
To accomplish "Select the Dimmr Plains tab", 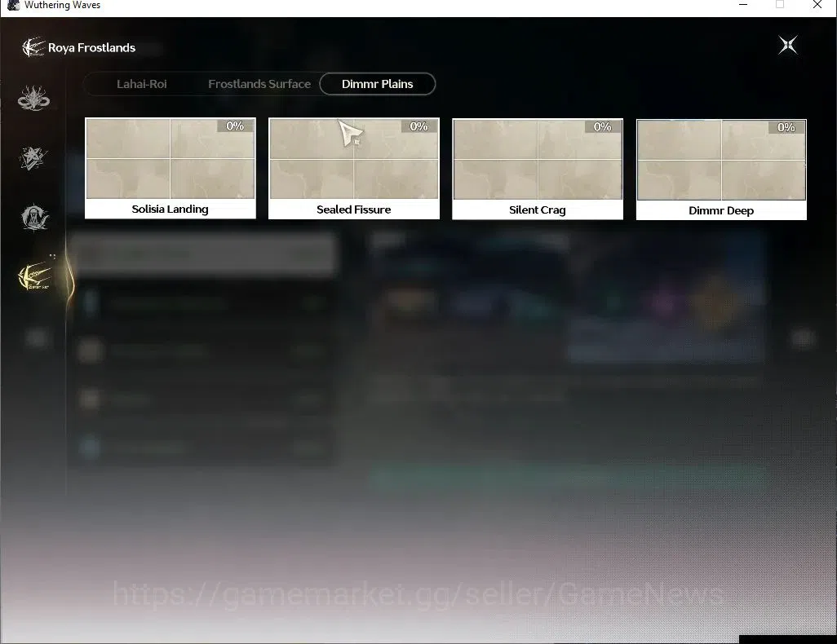I will (378, 84).
